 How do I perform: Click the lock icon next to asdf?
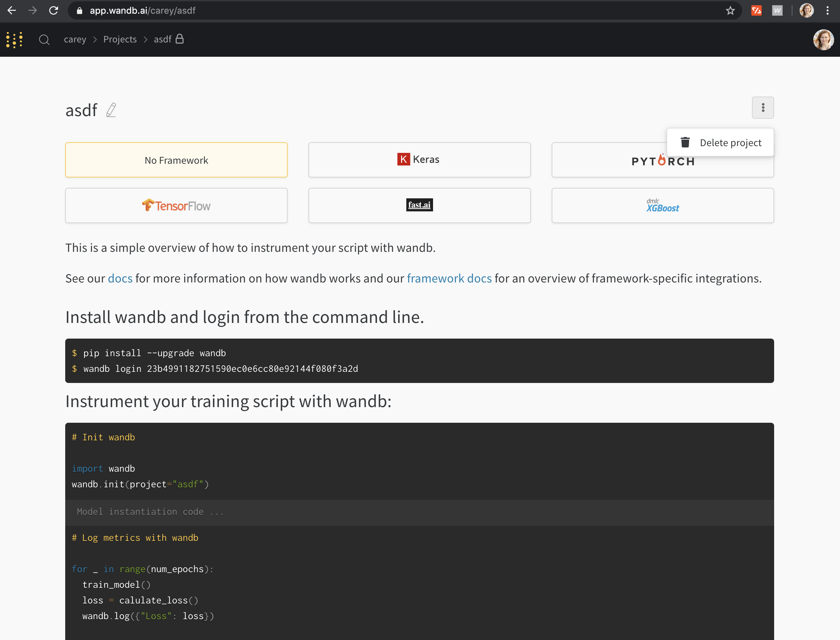pyautogui.click(x=180, y=38)
